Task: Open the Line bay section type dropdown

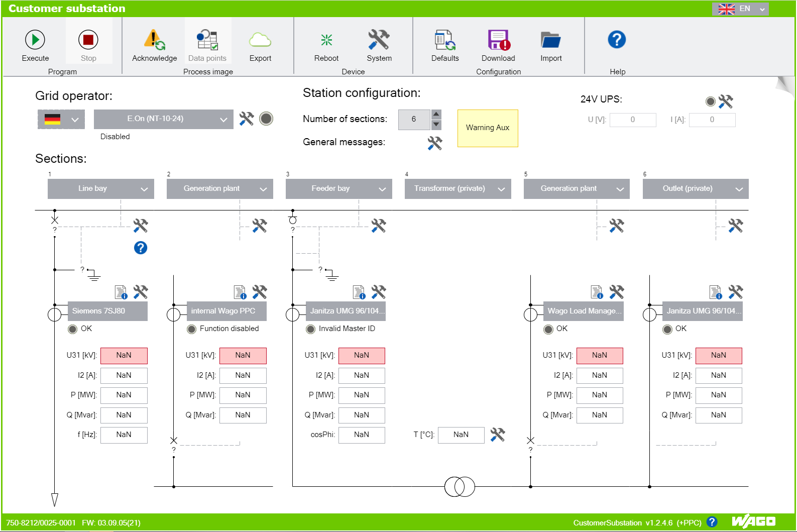Action: pos(100,189)
